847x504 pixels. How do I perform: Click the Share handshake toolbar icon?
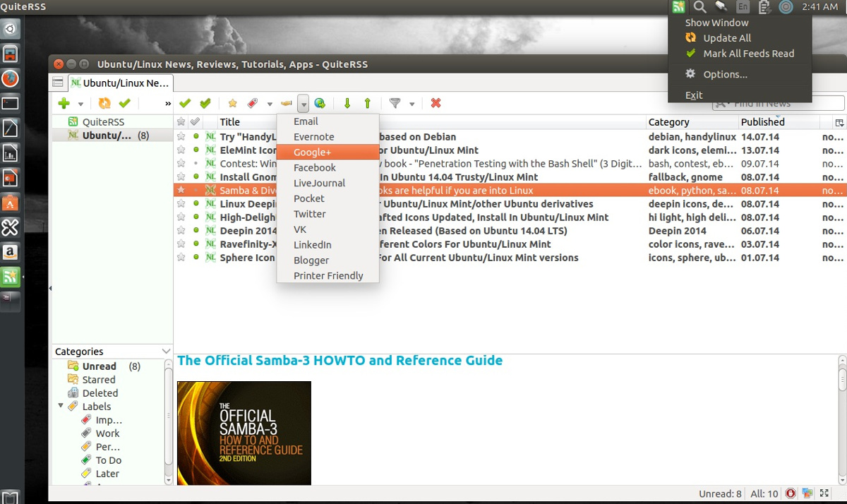tap(287, 104)
